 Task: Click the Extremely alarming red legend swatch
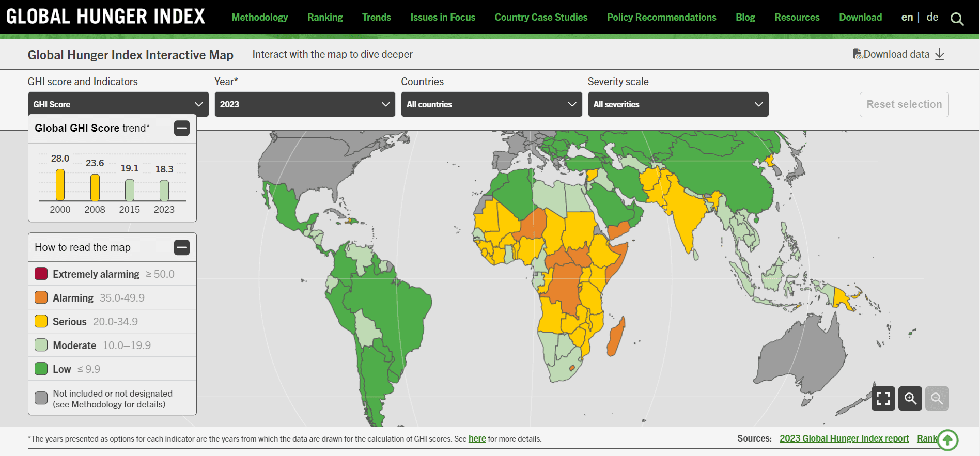[41, 274]
